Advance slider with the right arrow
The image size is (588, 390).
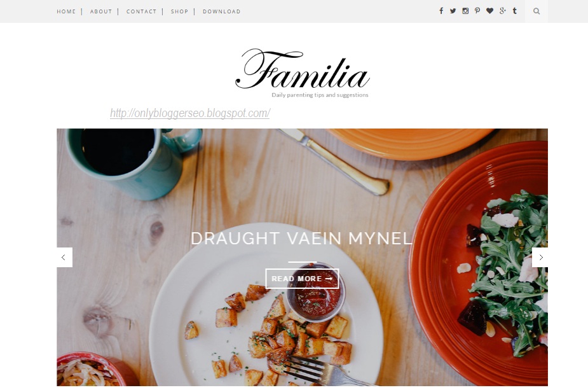point(540,258)
